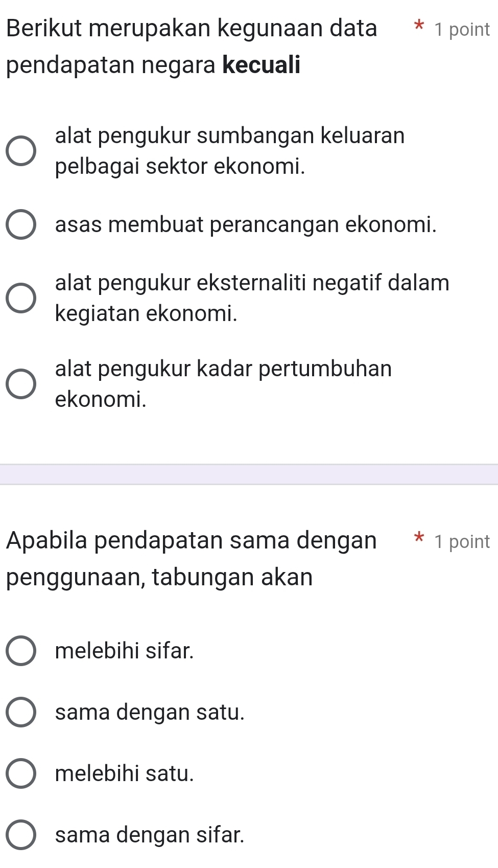The image size is (498, 868).
Task: Select the 'melebihi sifar' radio button
Action: (x=21, y=651)
